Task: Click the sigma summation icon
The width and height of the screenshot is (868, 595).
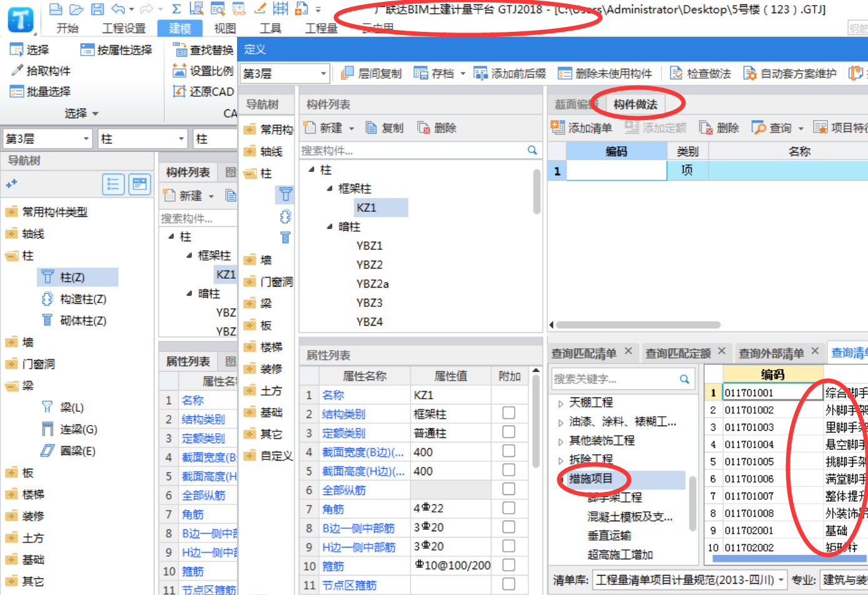Action: click(176, 9)
